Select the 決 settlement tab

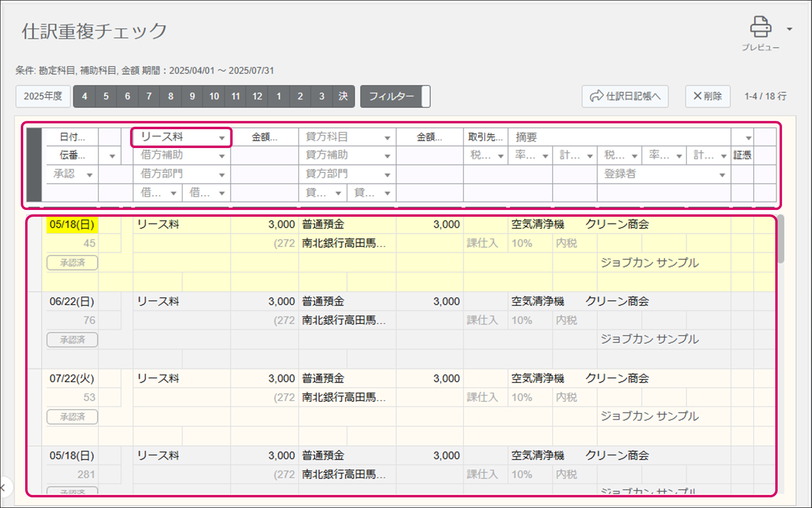tap(343, 96)
